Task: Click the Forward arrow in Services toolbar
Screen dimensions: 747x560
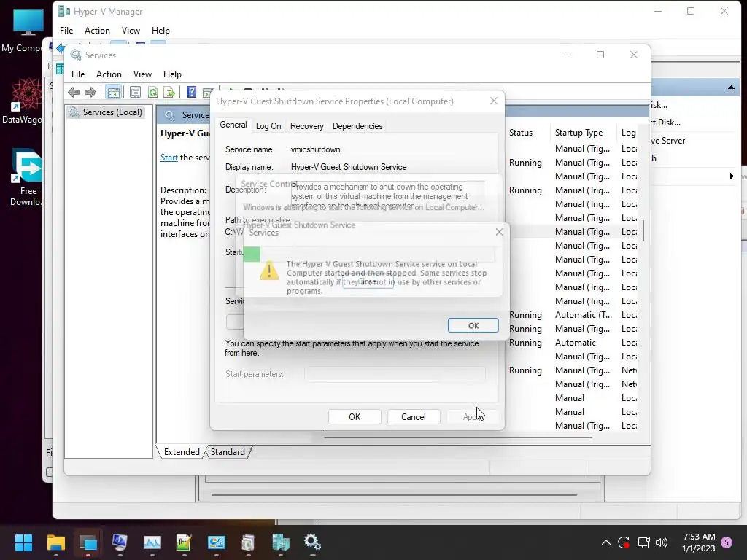Action: (90, 92)
